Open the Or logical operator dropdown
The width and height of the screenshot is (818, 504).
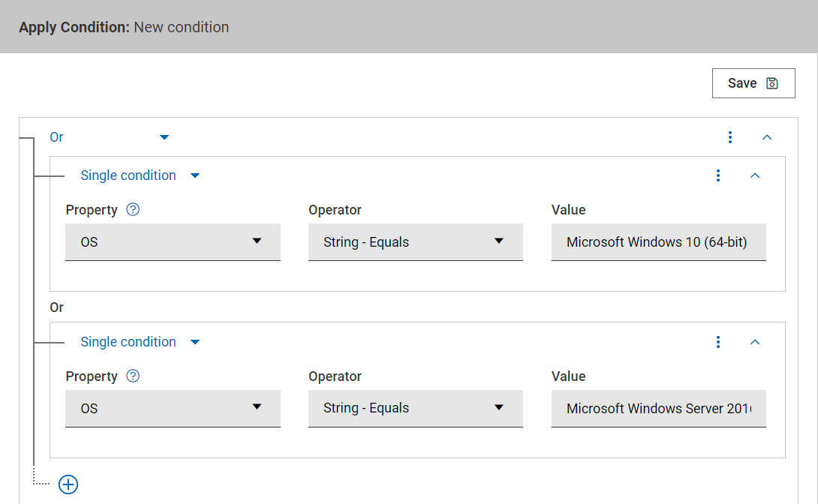[110, 137]
